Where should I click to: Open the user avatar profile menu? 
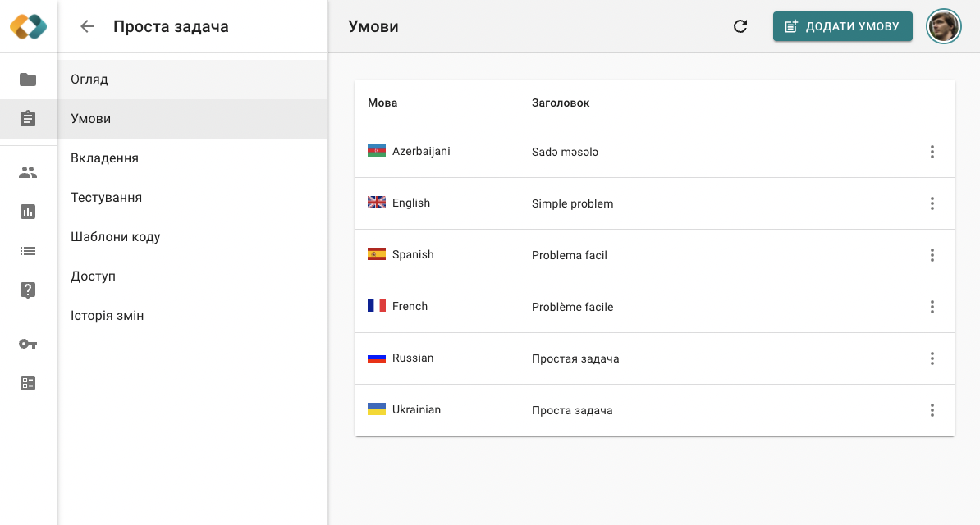(944, 26)
